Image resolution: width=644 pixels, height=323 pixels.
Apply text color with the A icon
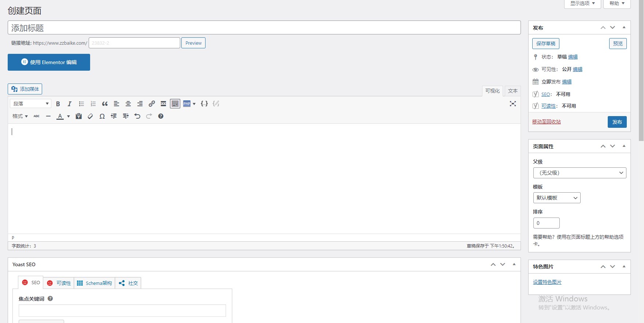(x=60, y=116)
